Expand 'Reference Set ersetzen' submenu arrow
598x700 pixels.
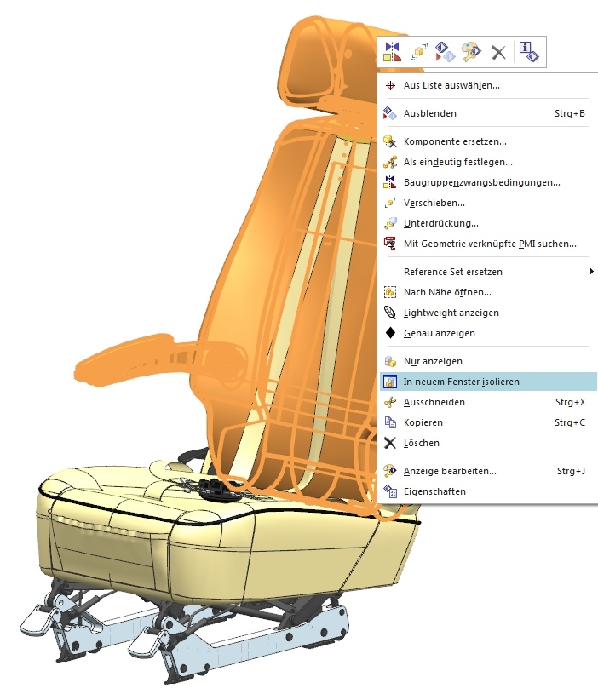click(591, 272)
